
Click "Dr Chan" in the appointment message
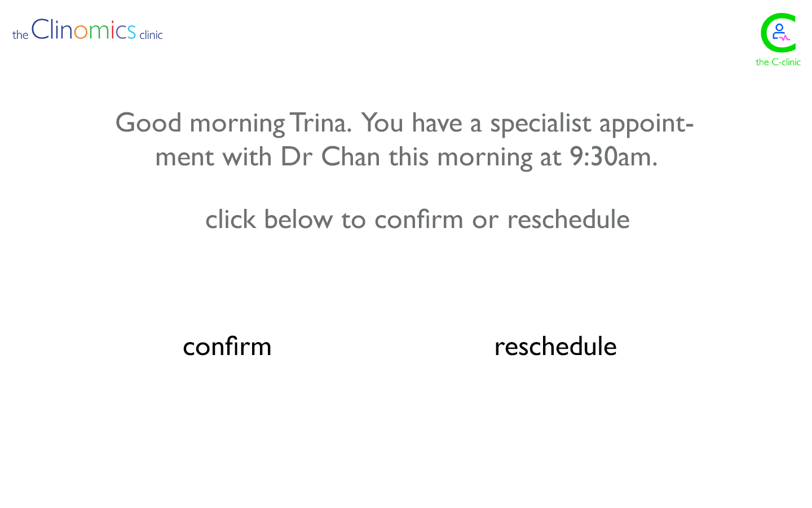[330, 157]
